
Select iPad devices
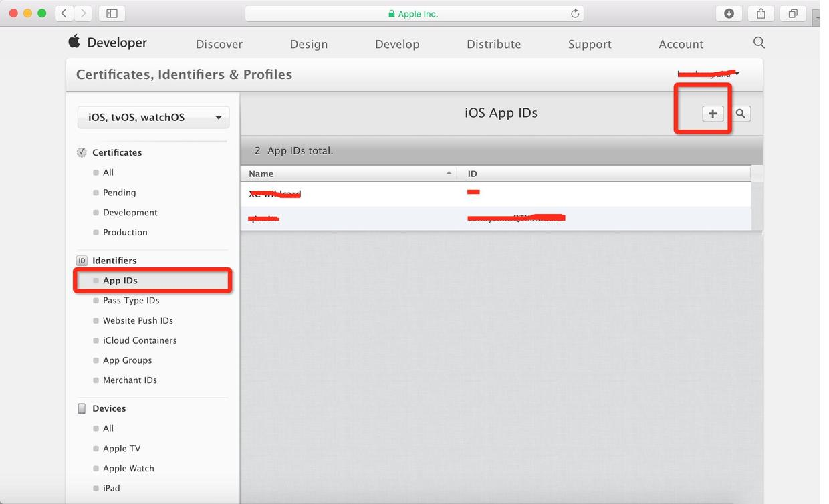pyautogui.click(x=111, y=488)
